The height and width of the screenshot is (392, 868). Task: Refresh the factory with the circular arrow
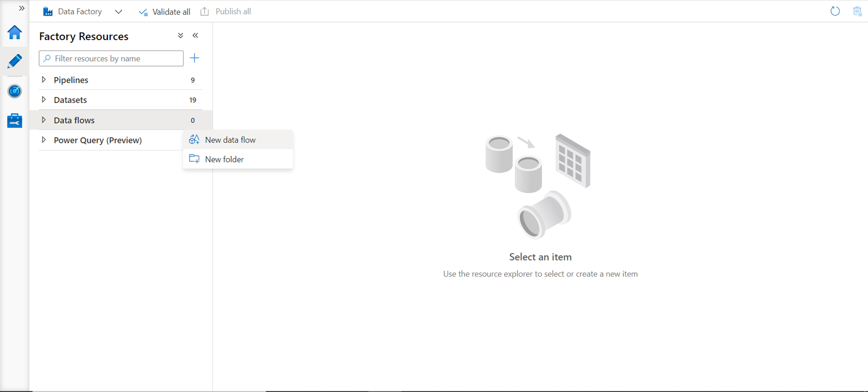coord(835,11)
